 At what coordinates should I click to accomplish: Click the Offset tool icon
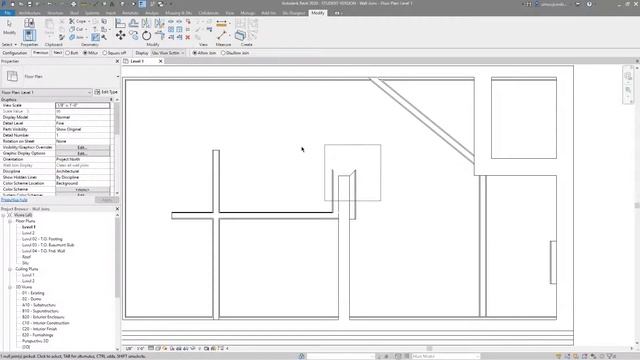tap(133, 23)
